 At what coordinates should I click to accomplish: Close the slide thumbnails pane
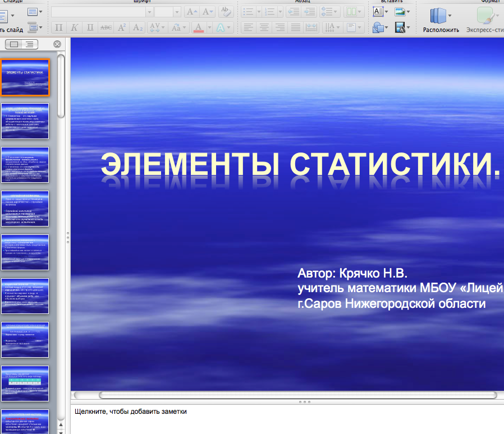coord(57,44)
